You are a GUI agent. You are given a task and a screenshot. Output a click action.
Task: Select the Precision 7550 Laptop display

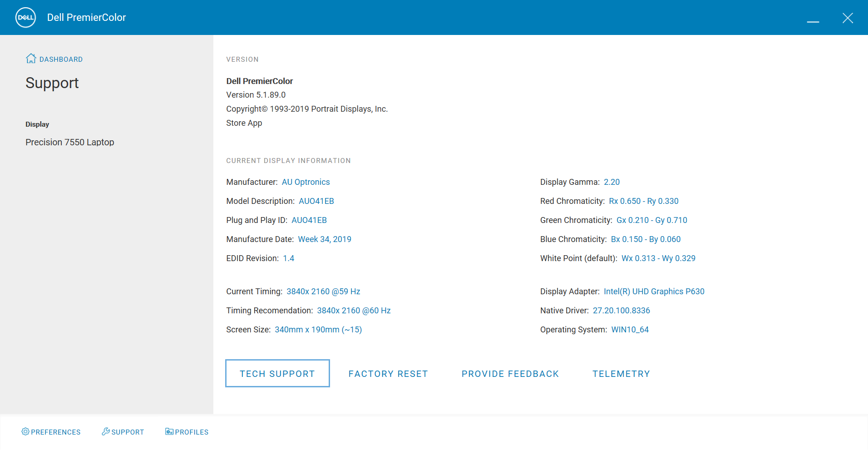click(x=70, y=142)
